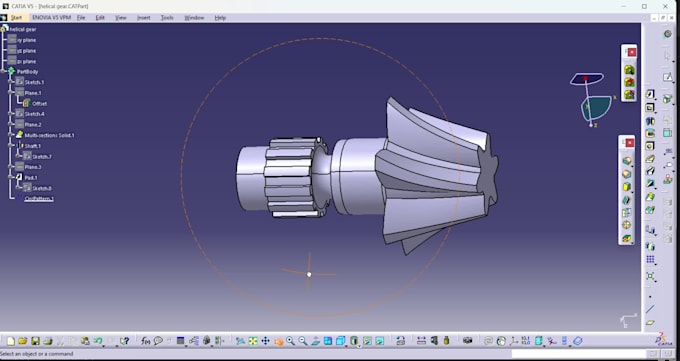
Task: Click the Draft Angle icon in floating toolbar
Action: 627,187
